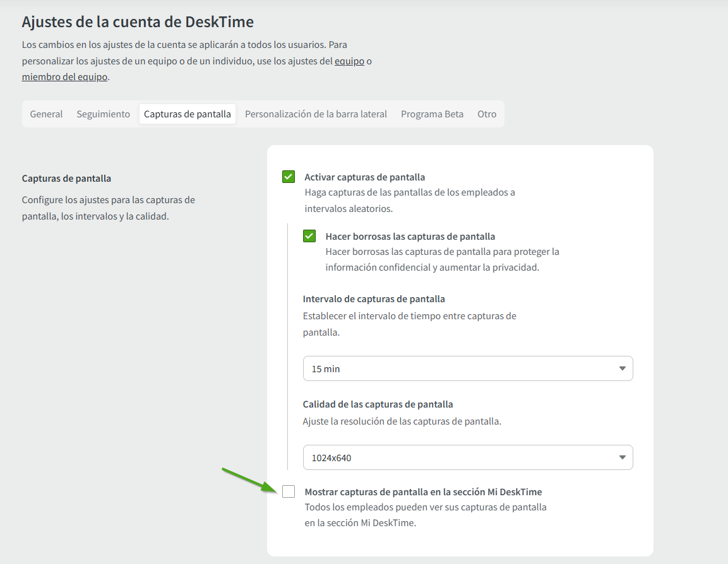Uncheck the Hacer borrosas las capturas checkbox

(x=309, y=236)
